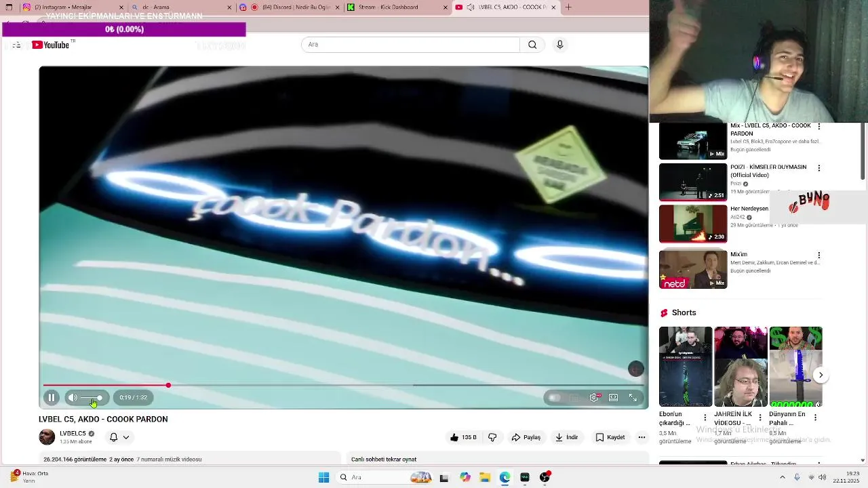This screenshot has height=488, width=868.
Task: Open Dünyanın En Pahalı Short
Action: coord(795,367)
